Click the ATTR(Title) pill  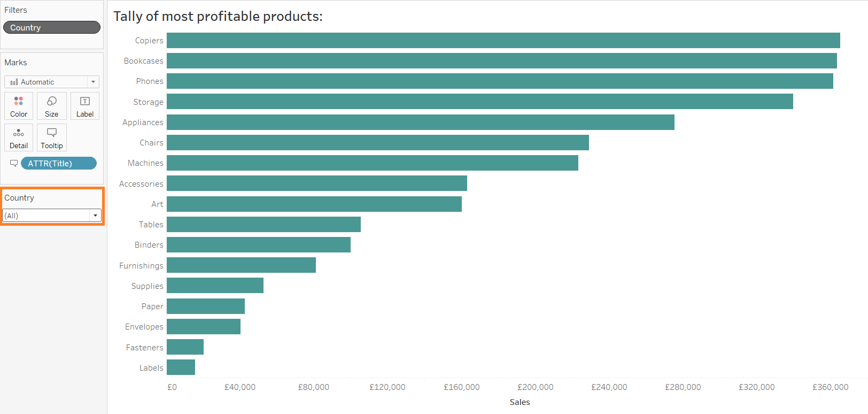59,163
